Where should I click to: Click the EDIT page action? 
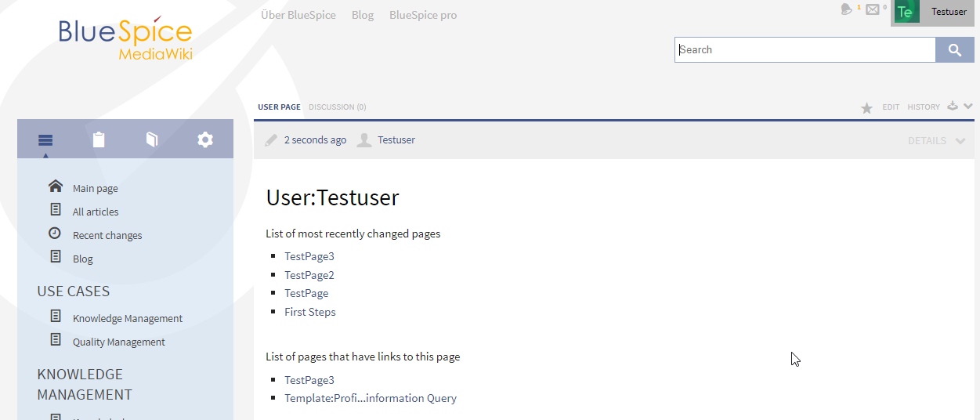[x=891, y=107]
